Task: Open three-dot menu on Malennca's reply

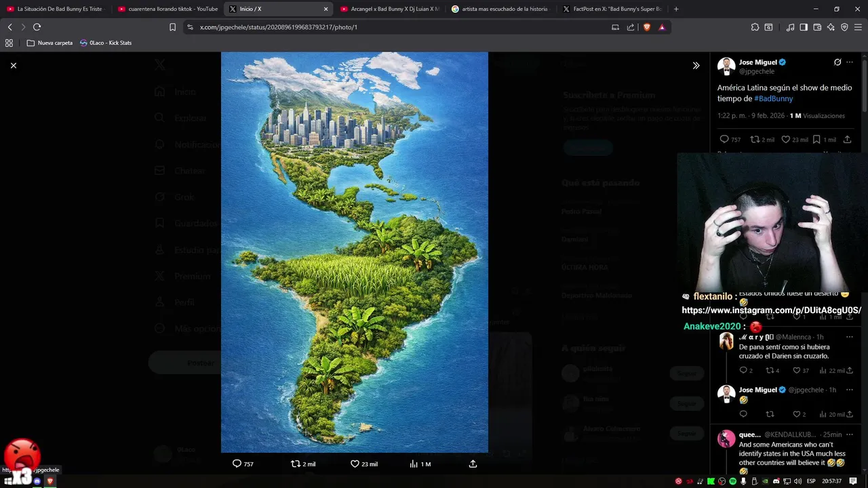Action: pos(850,337)
